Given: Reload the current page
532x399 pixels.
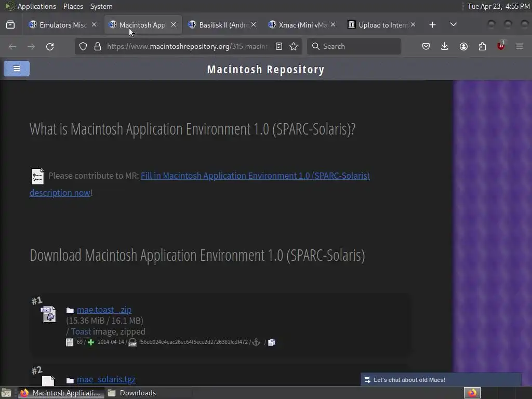Looking at the screenshot, I should point(50,46).
